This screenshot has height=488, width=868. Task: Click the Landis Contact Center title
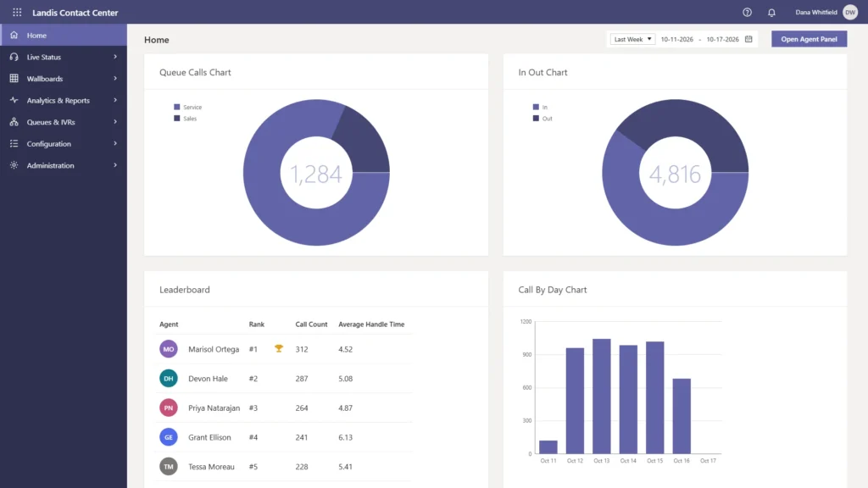tap(75, 12)
